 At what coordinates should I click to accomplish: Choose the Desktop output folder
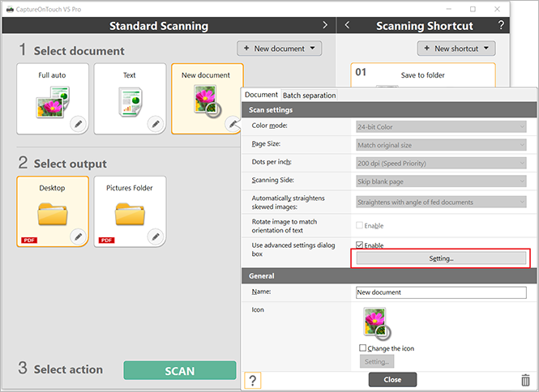(x=53, y=211)
